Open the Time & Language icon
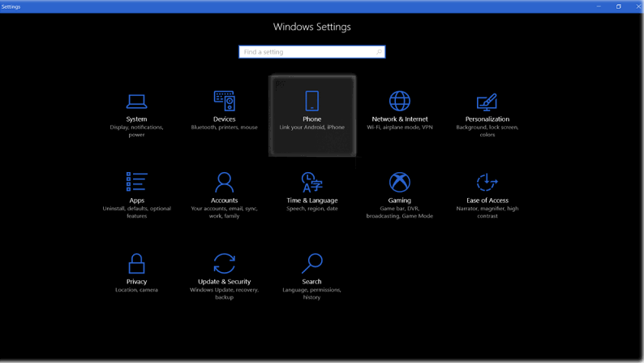This screenshot has width=644, height=363. (312, 182)
